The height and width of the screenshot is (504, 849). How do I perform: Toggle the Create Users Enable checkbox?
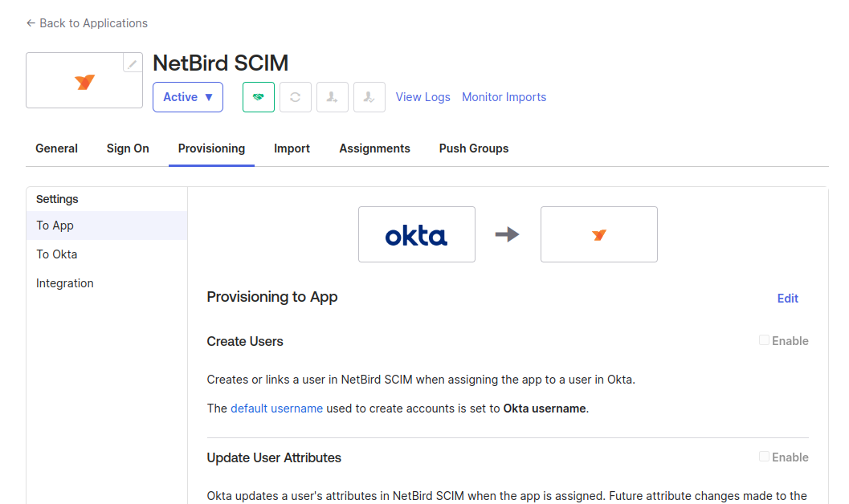(x=765, y=340)
